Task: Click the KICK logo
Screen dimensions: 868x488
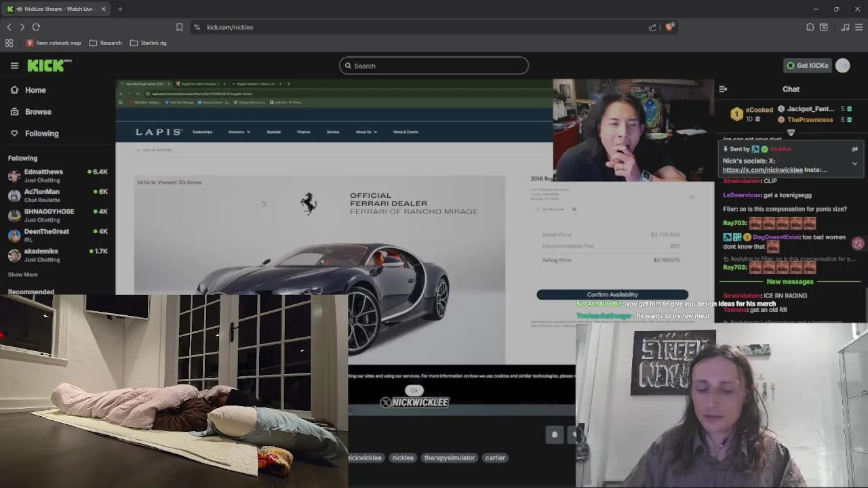Action: pyautogui.click(x=49, y=66)
